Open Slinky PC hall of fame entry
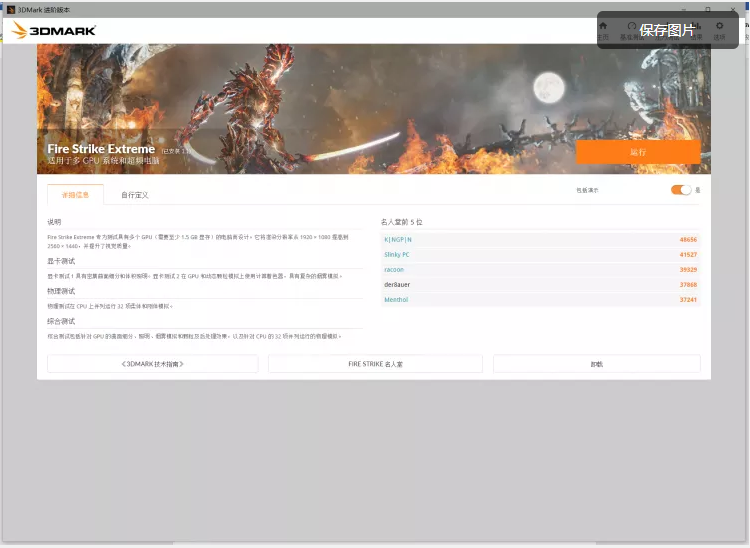This screenshot has height=548, width=750. click(397, 254)
